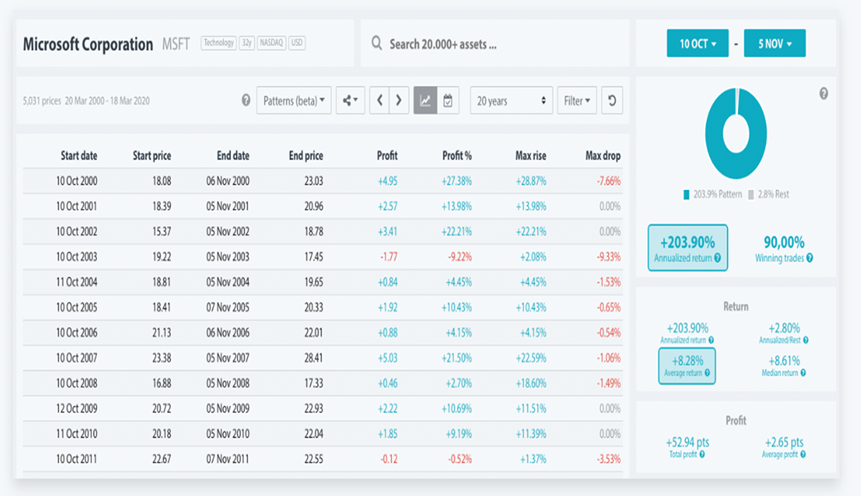Click the 90,00% Winning trades value
The height and width of the screenshot is (496, 861).
click(784, 242)
